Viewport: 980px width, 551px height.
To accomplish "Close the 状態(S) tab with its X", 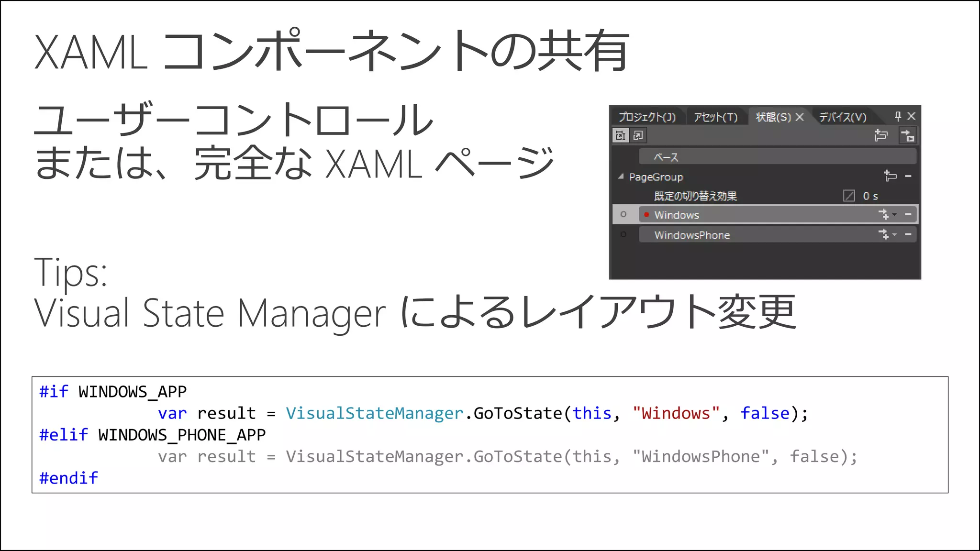I will (x=800, y=117).
